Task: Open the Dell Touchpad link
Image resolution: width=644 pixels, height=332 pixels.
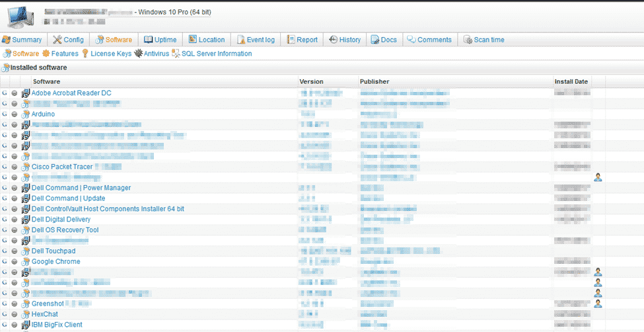Action: (x=54, y=251)
